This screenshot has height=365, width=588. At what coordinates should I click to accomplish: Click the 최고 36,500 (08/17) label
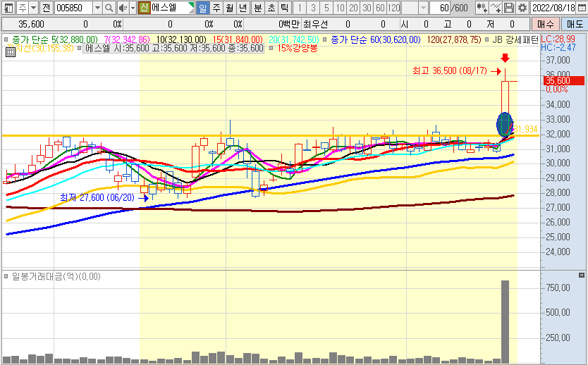coord(450,71)
